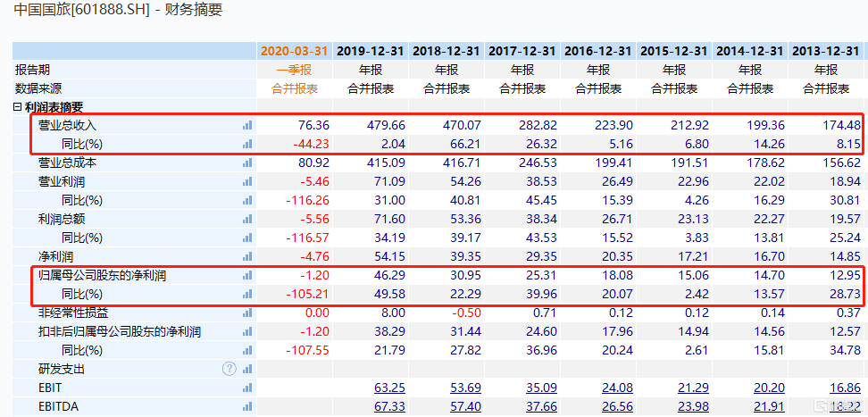Click the 报告期 row label
The height and width of the screenshot is (417, 868).
point(32,70)
